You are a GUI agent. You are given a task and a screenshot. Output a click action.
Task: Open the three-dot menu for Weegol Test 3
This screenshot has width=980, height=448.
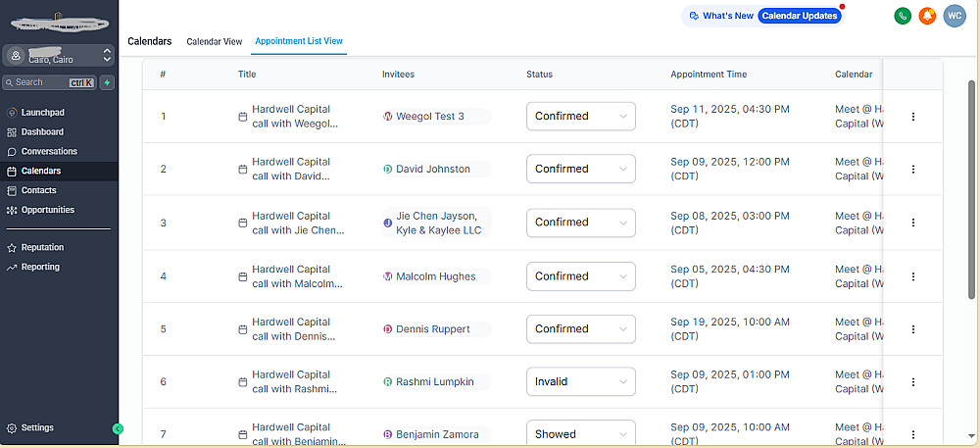coord(913,117)
